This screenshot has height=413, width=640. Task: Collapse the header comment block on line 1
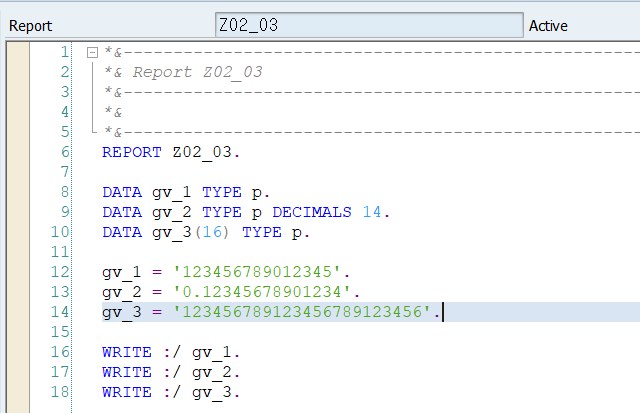coord(93,53)
